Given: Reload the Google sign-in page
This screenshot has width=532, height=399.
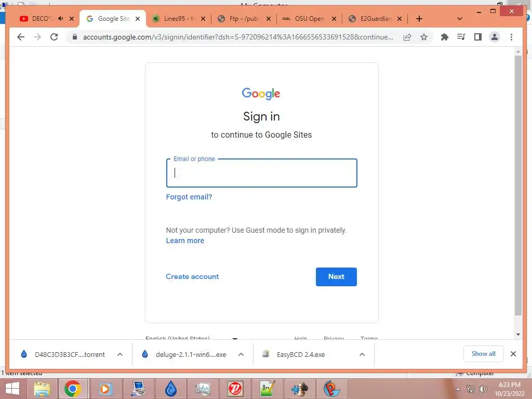Looking at the screenshot, I should [54, 37].
